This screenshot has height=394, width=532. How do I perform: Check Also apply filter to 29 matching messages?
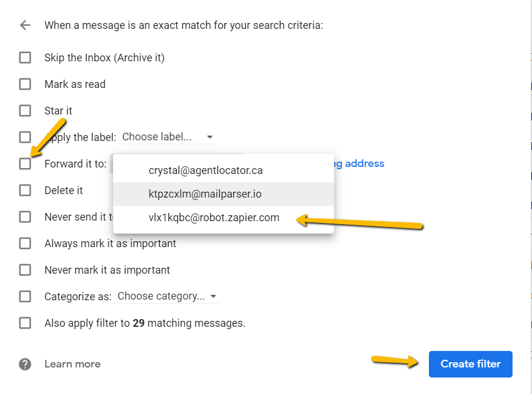click(x=25, y=323)
